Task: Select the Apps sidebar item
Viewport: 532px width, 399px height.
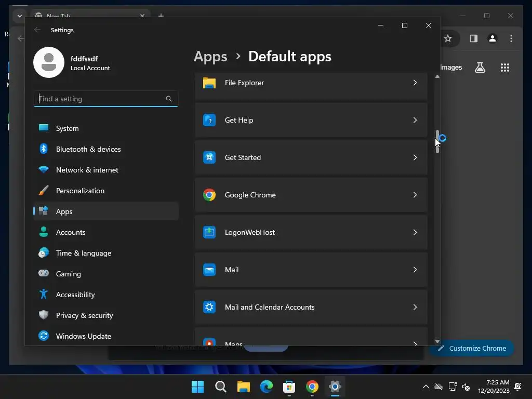Action: [x=106, y=211]
